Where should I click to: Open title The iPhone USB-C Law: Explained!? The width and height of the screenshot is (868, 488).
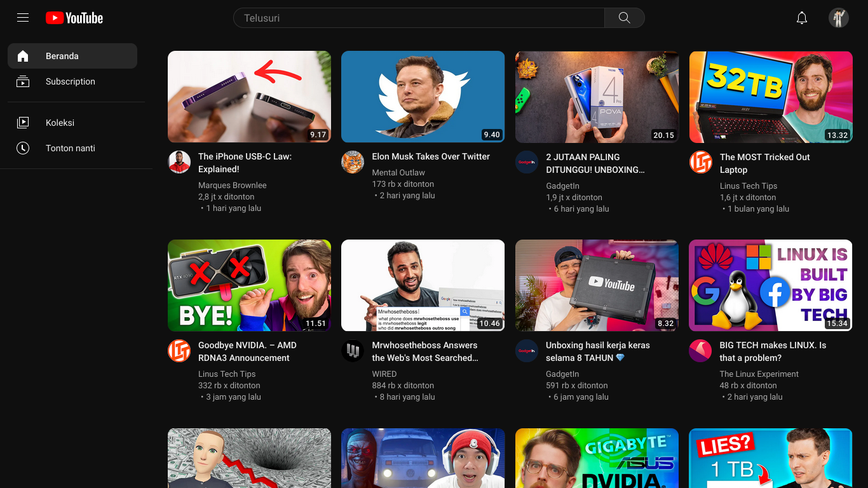click(245, 163)
